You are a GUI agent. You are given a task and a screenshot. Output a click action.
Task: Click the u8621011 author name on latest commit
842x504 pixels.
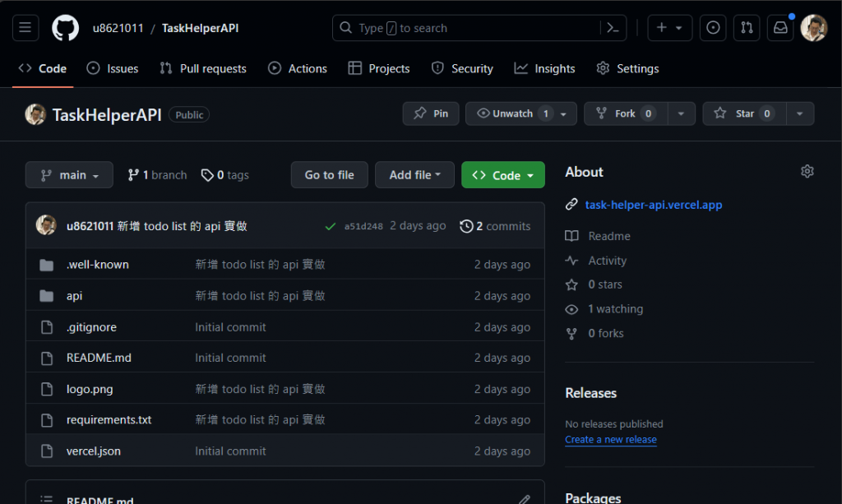(x=90, y=226)
